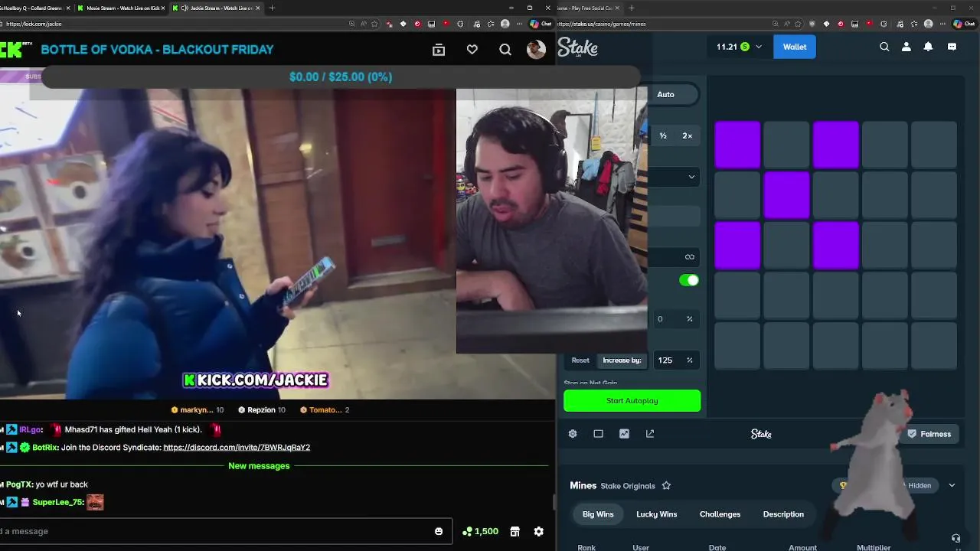This screenshot has width=980, height=551.
Task: Open the Fairness button
Action: pos(929,434)
